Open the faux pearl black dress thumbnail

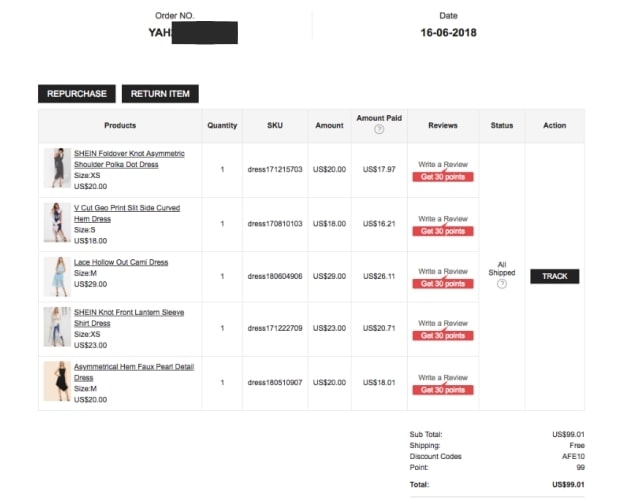(x=56, y=382)
